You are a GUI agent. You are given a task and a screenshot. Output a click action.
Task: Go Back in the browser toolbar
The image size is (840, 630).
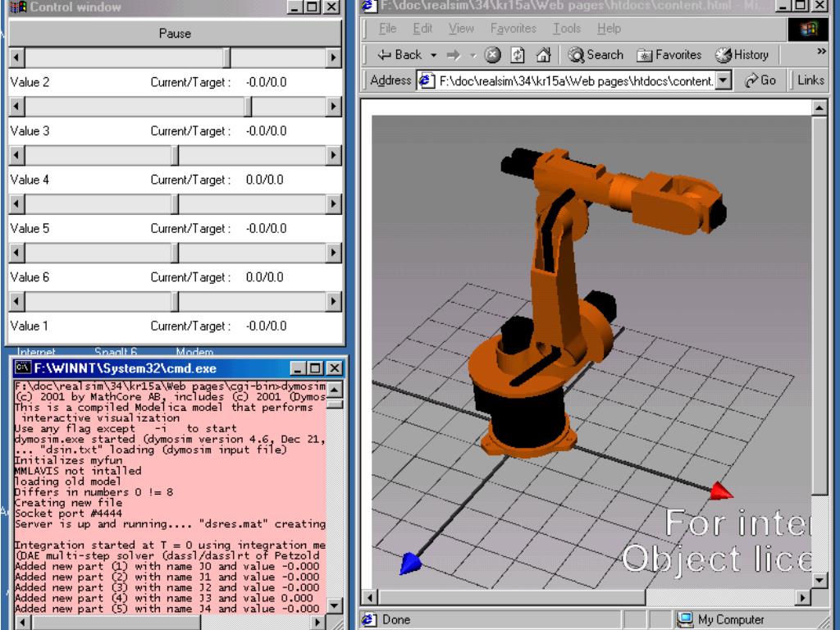[x=399, y=55]
